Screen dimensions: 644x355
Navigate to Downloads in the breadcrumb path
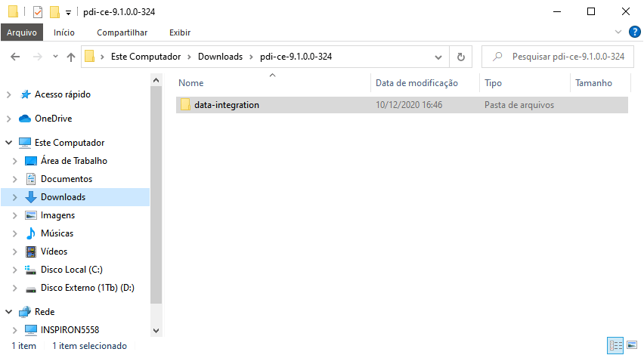click(220, 57)
